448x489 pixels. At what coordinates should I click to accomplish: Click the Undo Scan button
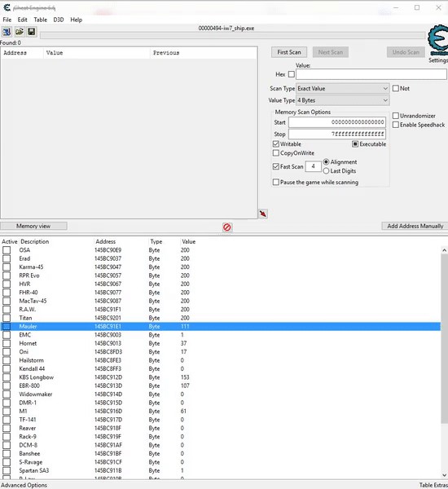(x=406, y=52)
